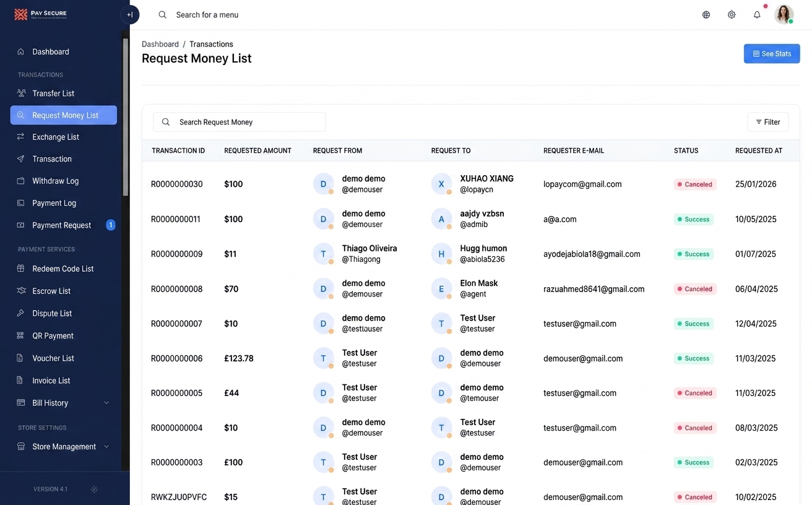Screen dimensions: 812x505
Task: Open the language globe icon
Action: (706, 15)
